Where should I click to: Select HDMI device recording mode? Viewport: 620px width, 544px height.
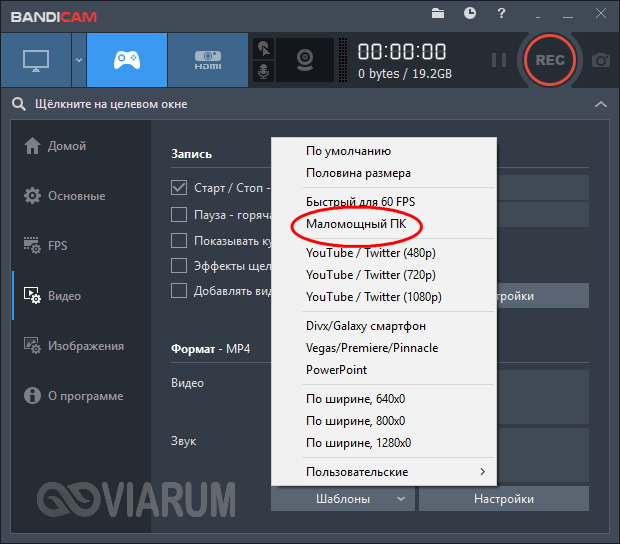point(208,60)
